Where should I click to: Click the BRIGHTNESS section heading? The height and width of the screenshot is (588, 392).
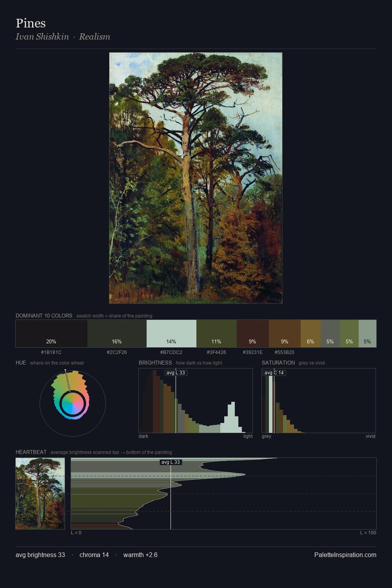155,363
